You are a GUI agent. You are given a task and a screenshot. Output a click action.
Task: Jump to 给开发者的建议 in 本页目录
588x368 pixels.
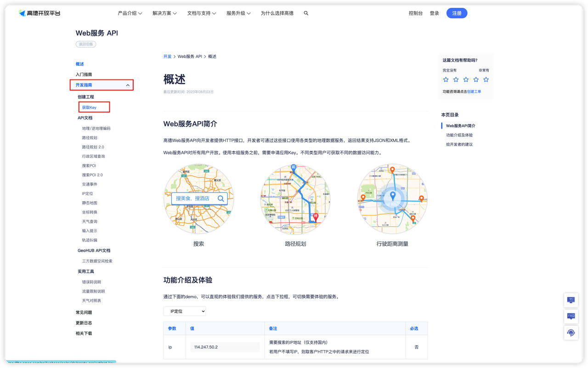click(x=459, y=144)
